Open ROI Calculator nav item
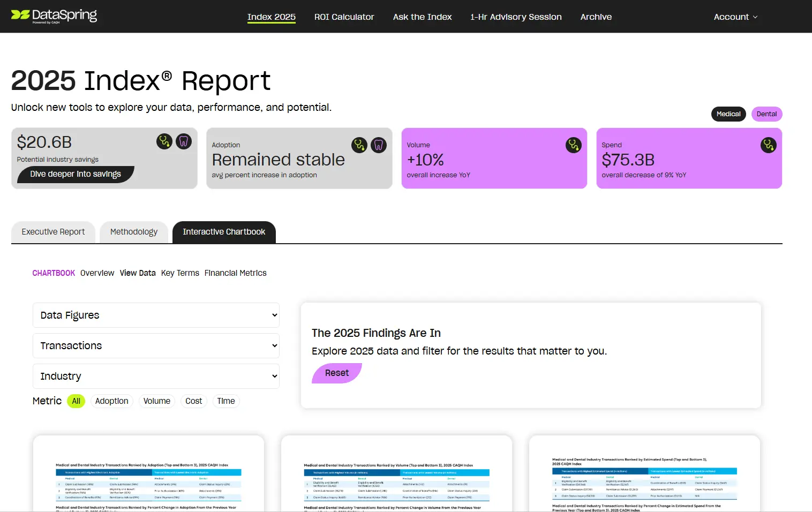Image resolution: width=812 pixels, height=512 pixels. coord(344,17)
